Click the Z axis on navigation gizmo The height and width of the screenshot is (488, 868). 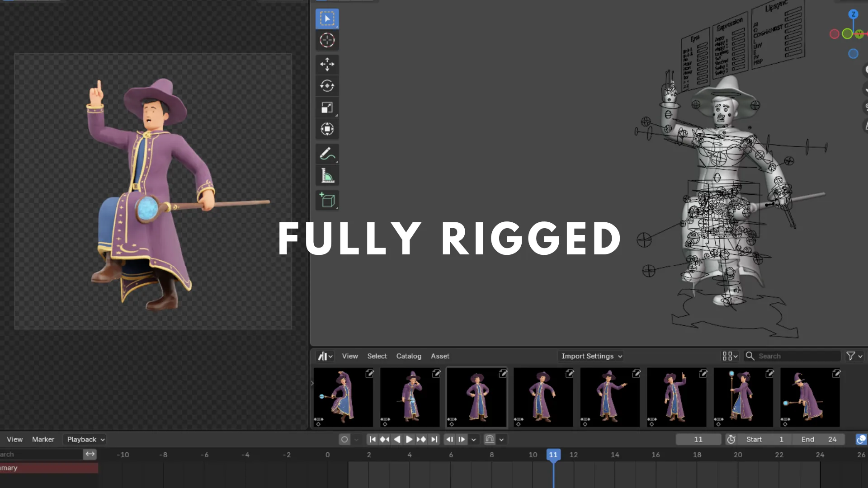(x=853, y=14)
